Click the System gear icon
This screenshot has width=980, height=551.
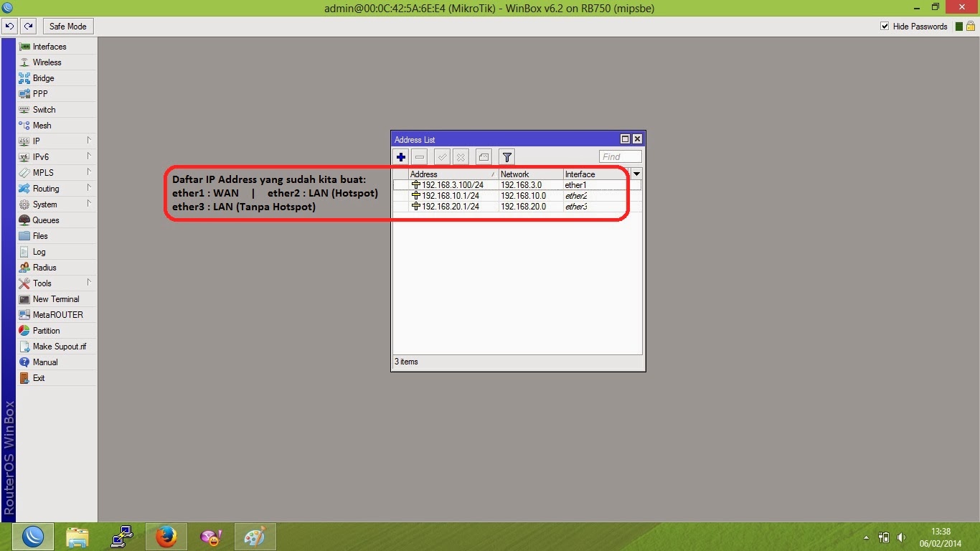pos(24,204)
